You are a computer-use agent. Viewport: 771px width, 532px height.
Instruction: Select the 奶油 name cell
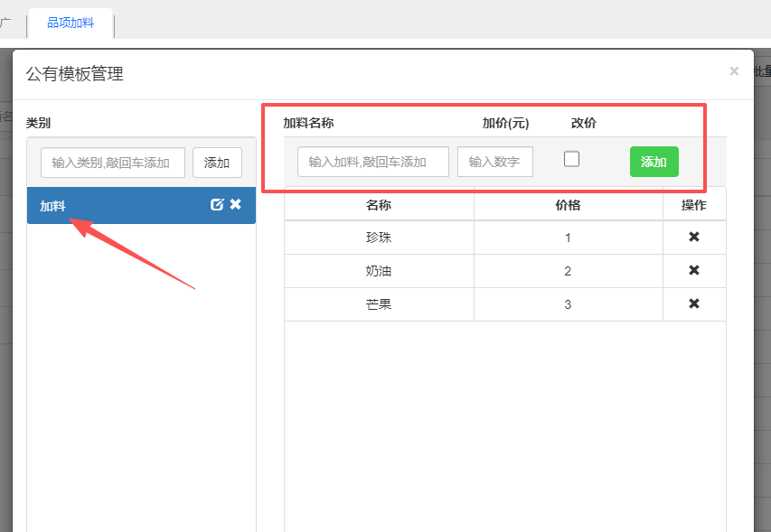click(379, 271)
